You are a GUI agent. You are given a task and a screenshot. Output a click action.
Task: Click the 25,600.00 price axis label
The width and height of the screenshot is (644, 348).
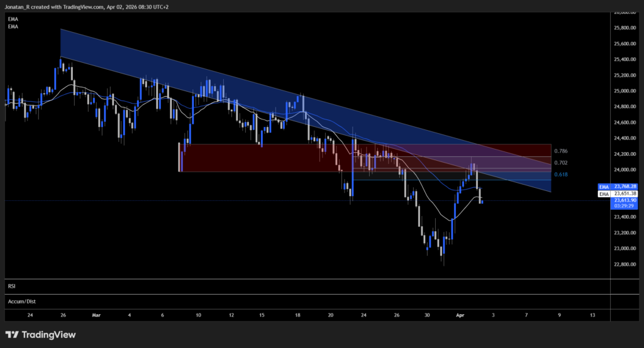pyautogui.click(x=625, y=43)
